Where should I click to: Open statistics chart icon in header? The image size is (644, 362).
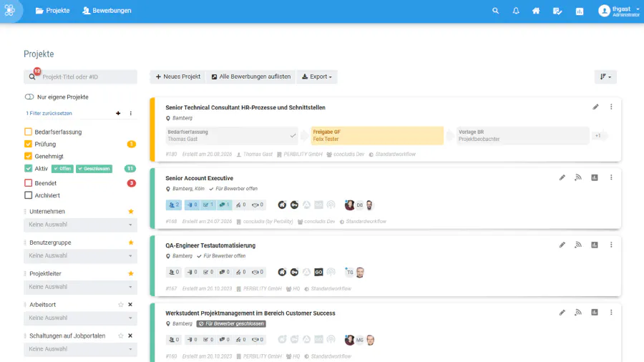pyautogui.click(x=580, y=11)
